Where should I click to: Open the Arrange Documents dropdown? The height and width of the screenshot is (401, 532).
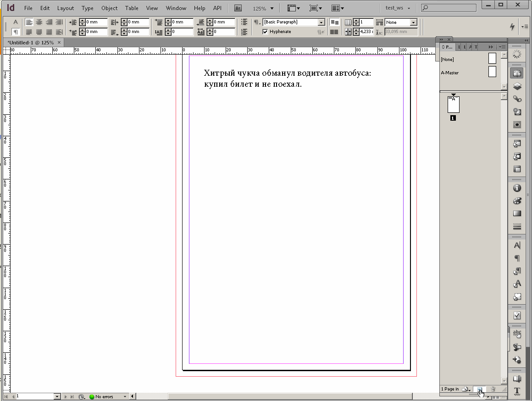click(338, 8)
